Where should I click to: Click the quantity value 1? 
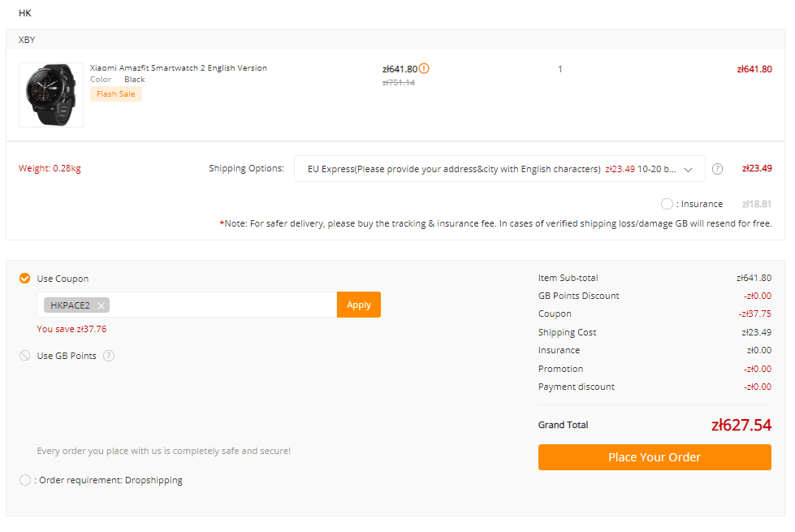560,69
